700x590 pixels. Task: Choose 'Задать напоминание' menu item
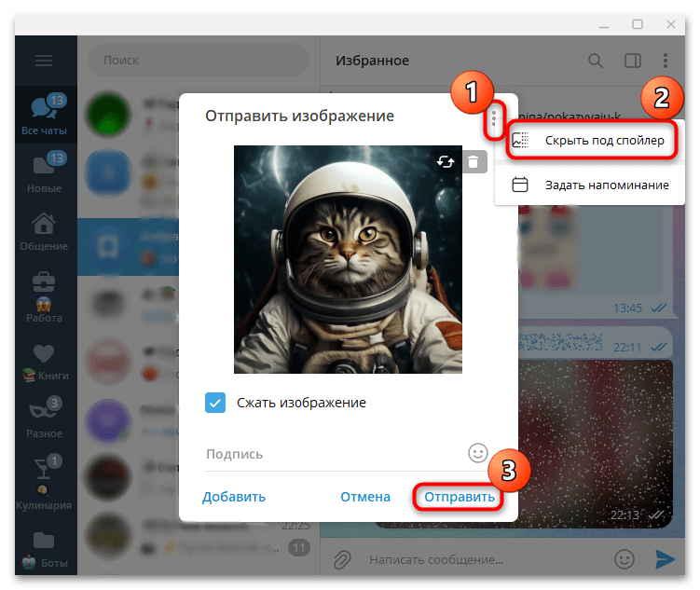589,185
